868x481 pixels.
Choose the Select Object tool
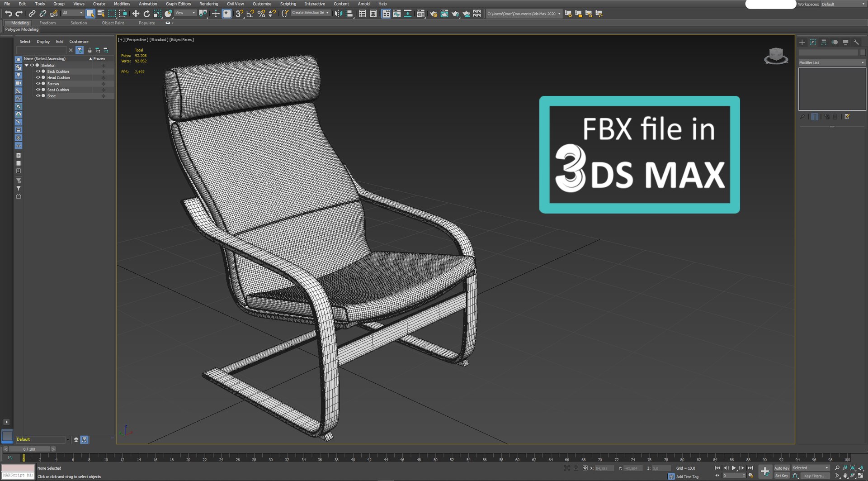pos(90,14)
